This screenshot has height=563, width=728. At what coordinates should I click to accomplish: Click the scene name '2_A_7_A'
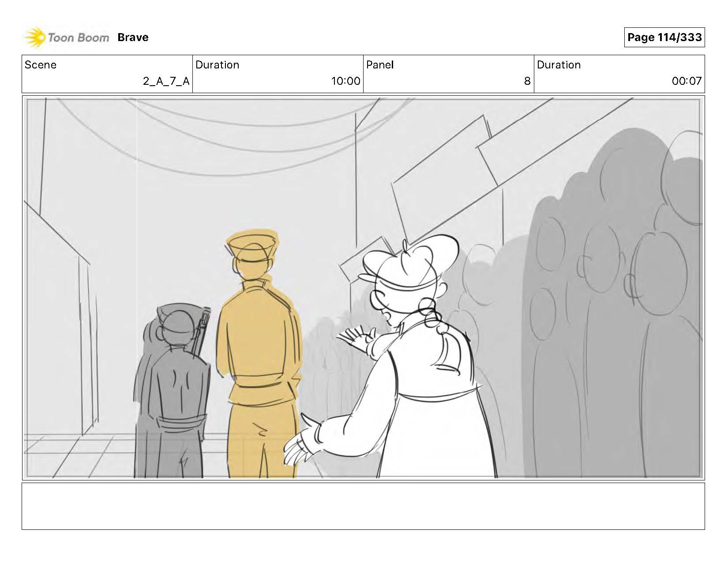[166, 81]
